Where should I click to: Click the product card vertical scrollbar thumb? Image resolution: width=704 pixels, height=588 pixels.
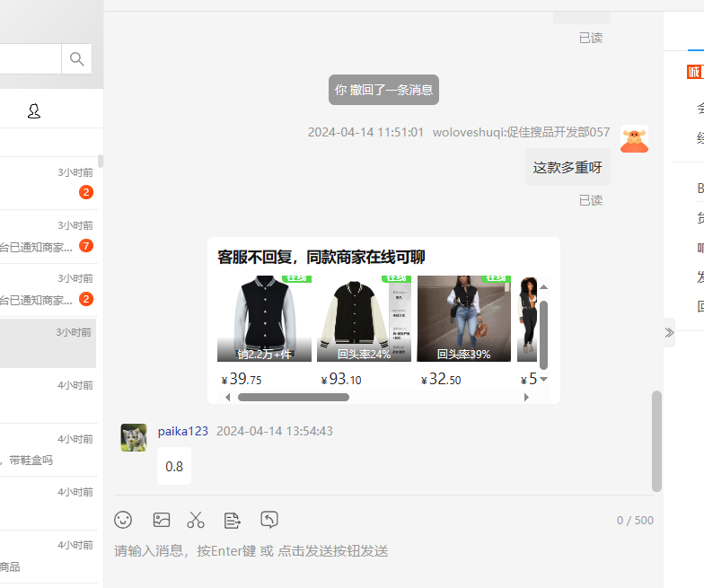coord(544,335)
